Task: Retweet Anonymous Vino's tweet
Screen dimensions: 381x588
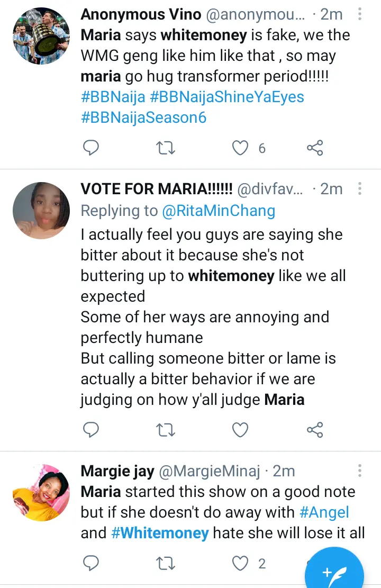Action: (166, 148)
